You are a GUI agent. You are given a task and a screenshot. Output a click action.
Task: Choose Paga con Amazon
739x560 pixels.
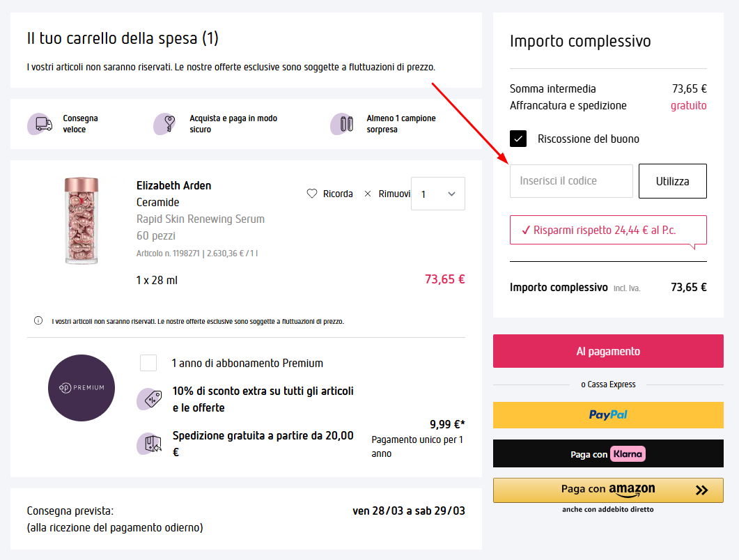pyautogui.click(x=607, y=490)
